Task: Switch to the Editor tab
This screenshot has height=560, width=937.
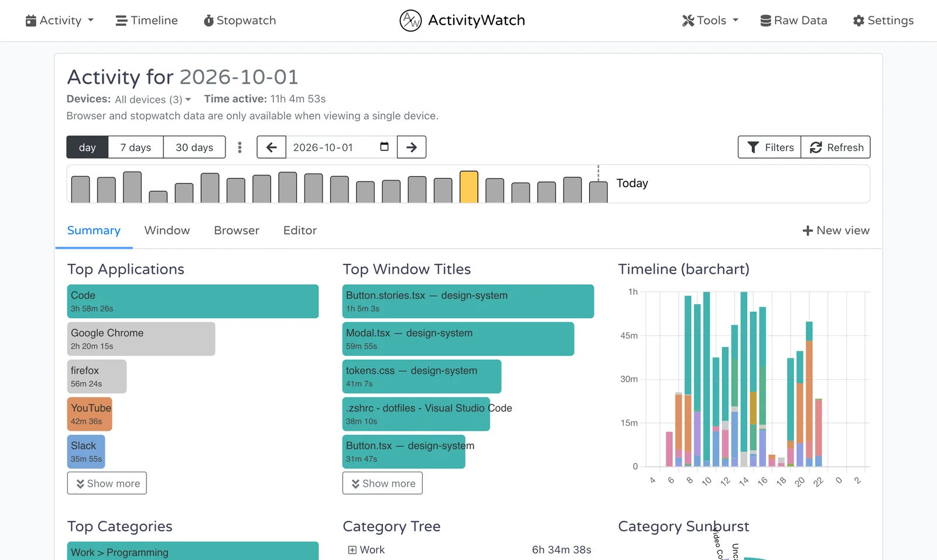Action: [300, 231]
